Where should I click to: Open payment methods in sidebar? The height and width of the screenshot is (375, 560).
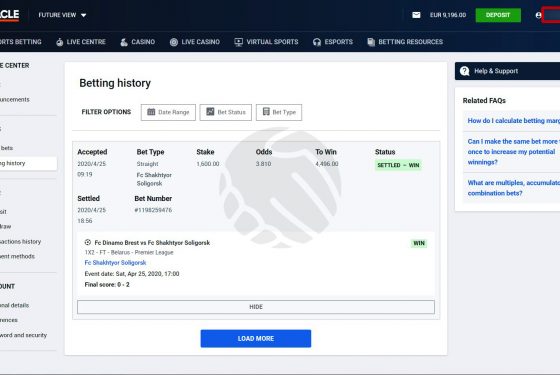pos(17,256)
